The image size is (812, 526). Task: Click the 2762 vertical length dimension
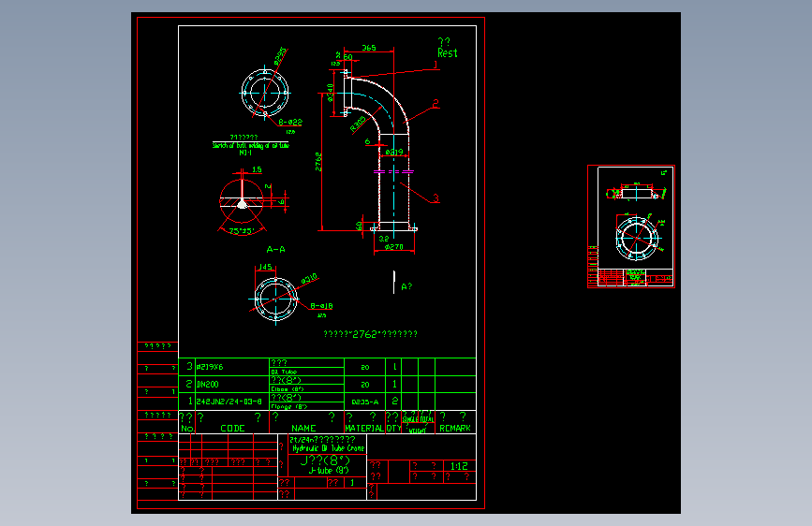(x=318, y=162)
